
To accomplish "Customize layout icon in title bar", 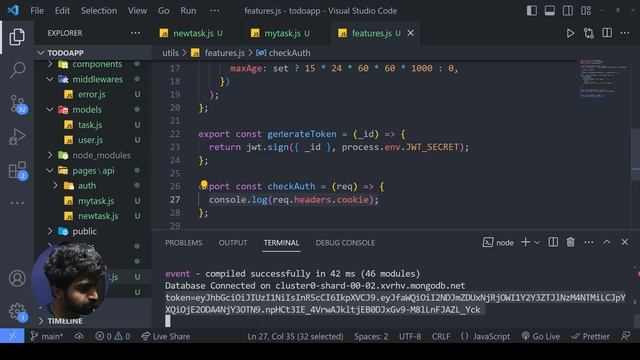I will 586,11.
